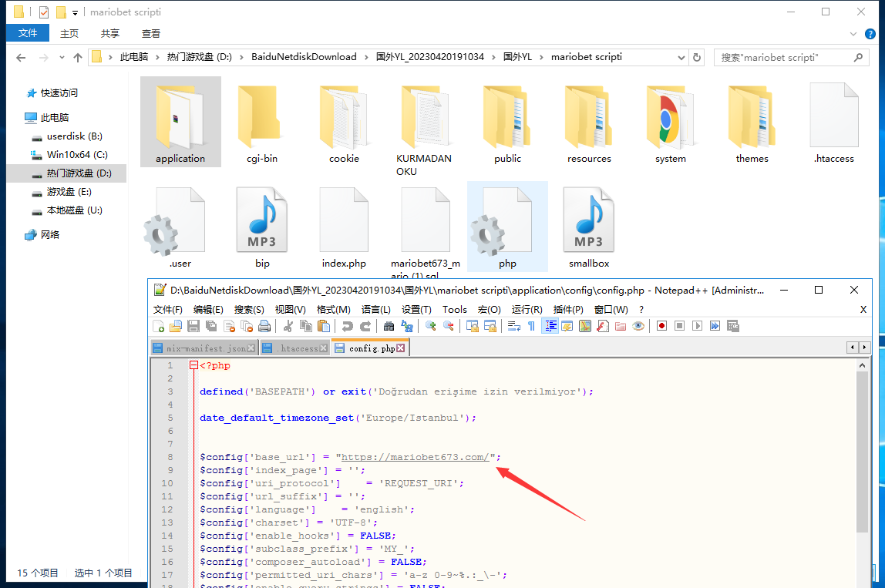Expand the Explorer ribbon chevron
Image resolution: width=885 pixels, height=588 pixels.
tap(853, 34)
